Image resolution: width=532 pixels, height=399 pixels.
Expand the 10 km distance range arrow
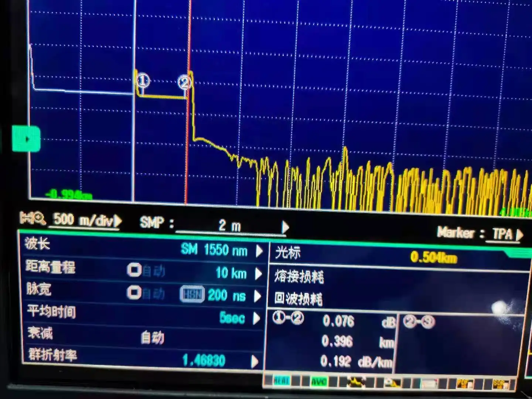click(258, 274)
